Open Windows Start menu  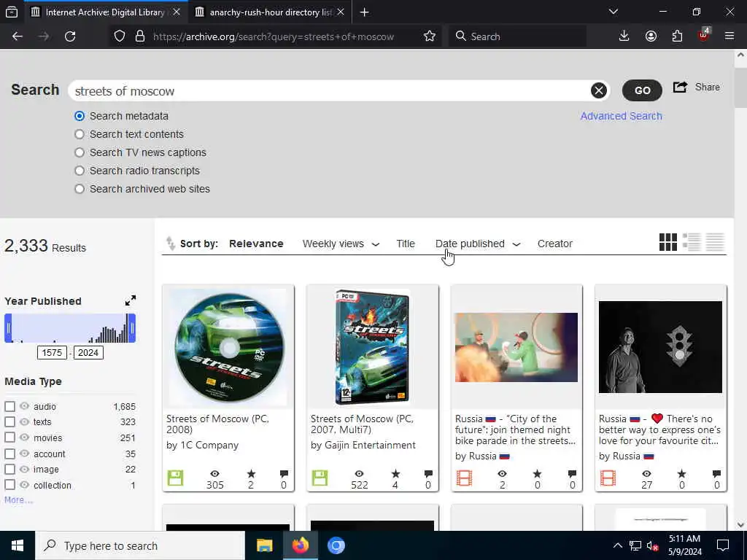point(18,545)
